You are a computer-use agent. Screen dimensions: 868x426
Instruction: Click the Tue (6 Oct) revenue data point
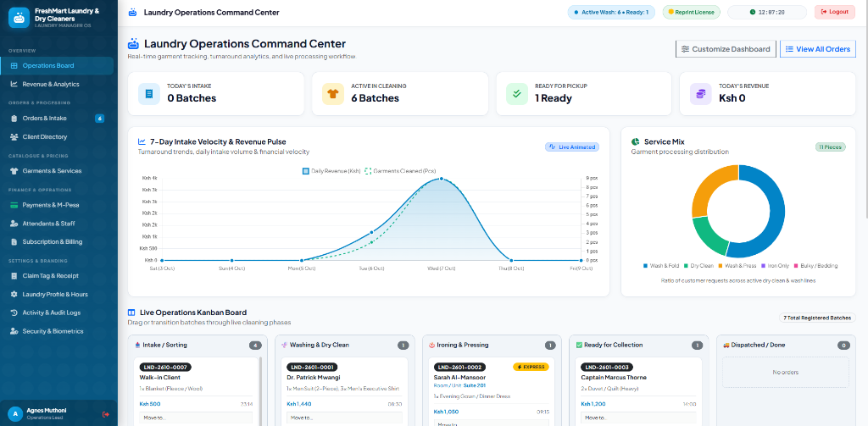point(371,232)
